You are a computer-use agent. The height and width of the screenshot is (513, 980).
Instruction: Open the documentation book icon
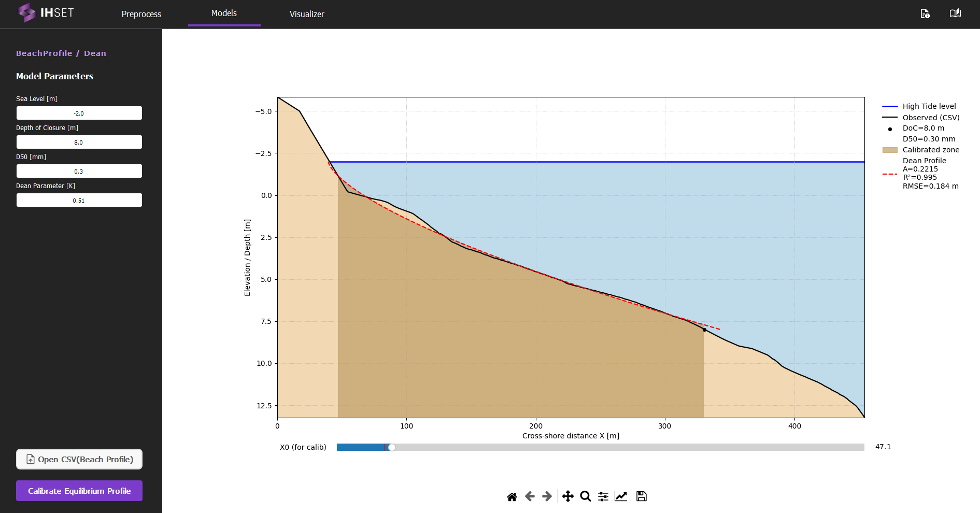(x=955, y=13)
